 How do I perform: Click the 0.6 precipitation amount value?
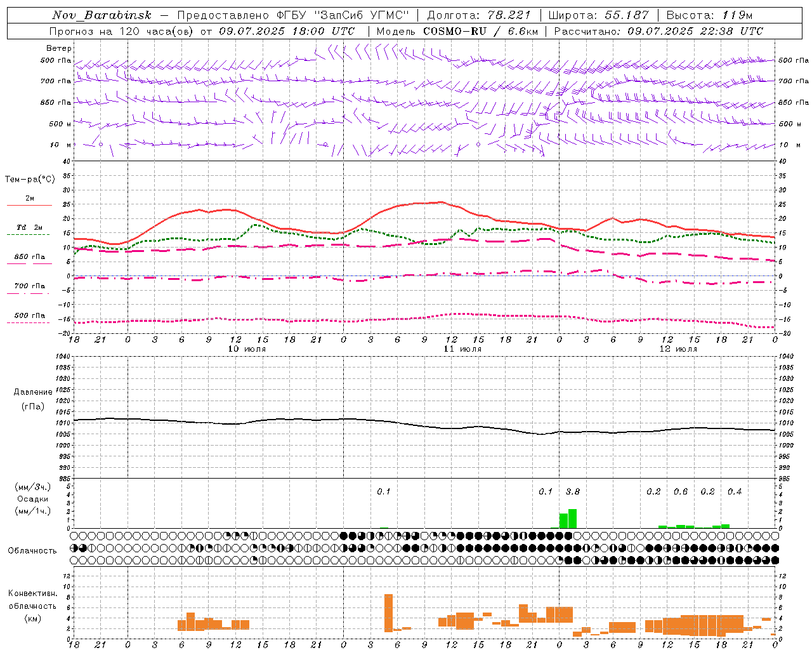681,491
